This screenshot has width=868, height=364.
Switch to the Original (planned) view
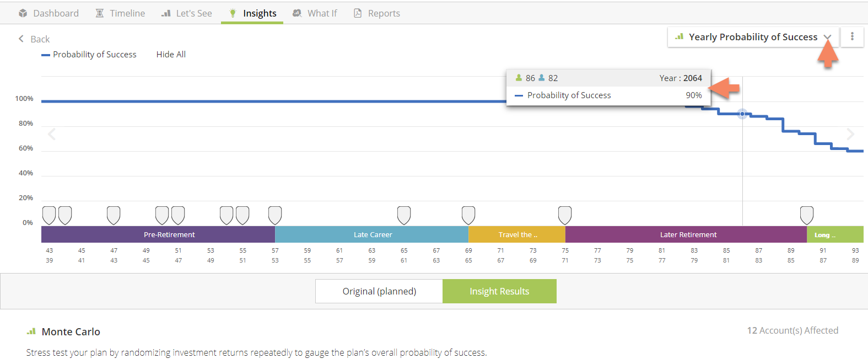tap(379, 291)
